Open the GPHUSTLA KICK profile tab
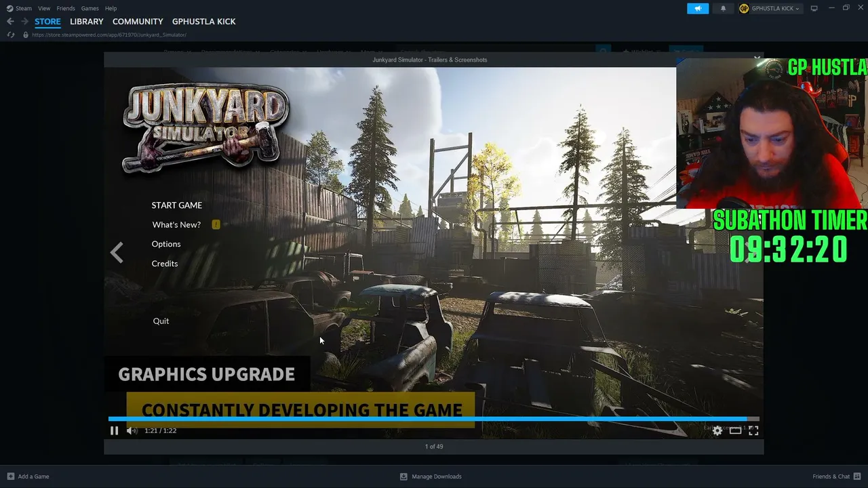Viewport: 868px width, 488px height. pyautogui.click(x=204, y=22)
